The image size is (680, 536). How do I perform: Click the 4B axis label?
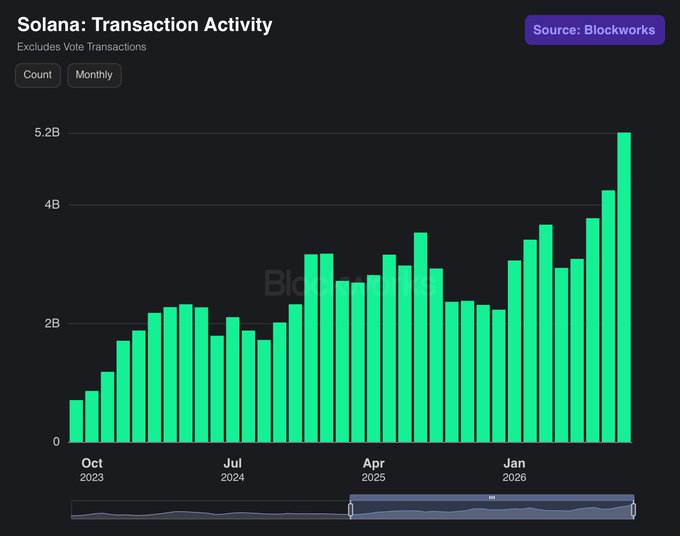[x=52, y=205]
